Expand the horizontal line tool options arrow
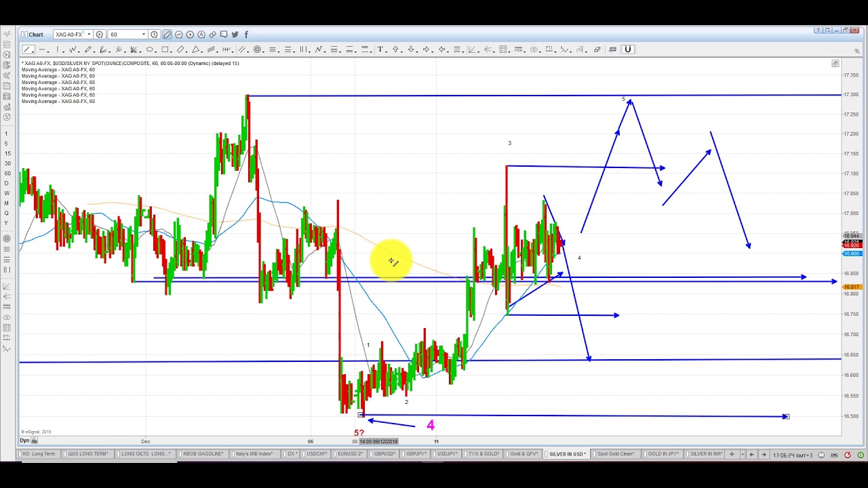 (x=47, y=52)
